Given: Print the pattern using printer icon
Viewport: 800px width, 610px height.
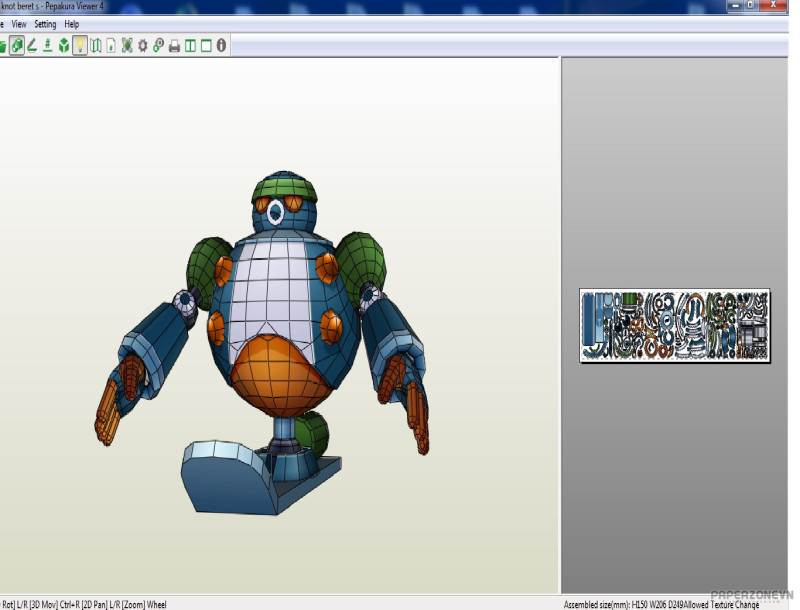Looking at the screenshot, I should 174,46.
